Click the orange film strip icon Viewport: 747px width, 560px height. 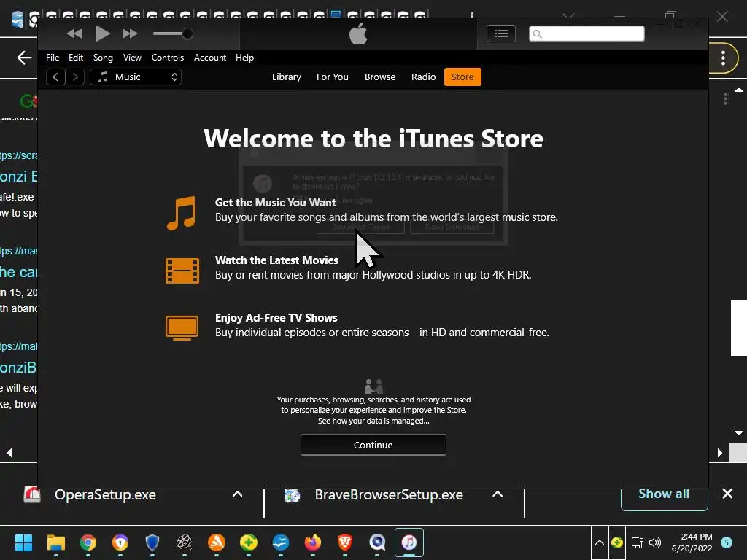[182, 271]
